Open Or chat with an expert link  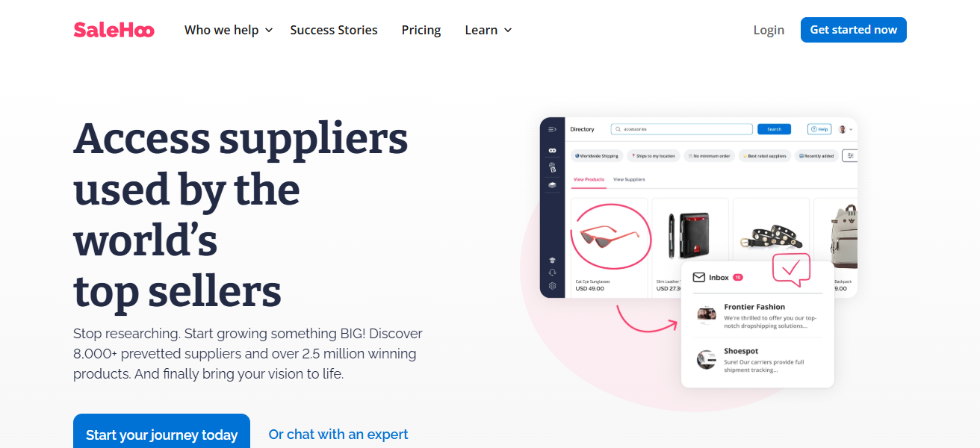338,434
